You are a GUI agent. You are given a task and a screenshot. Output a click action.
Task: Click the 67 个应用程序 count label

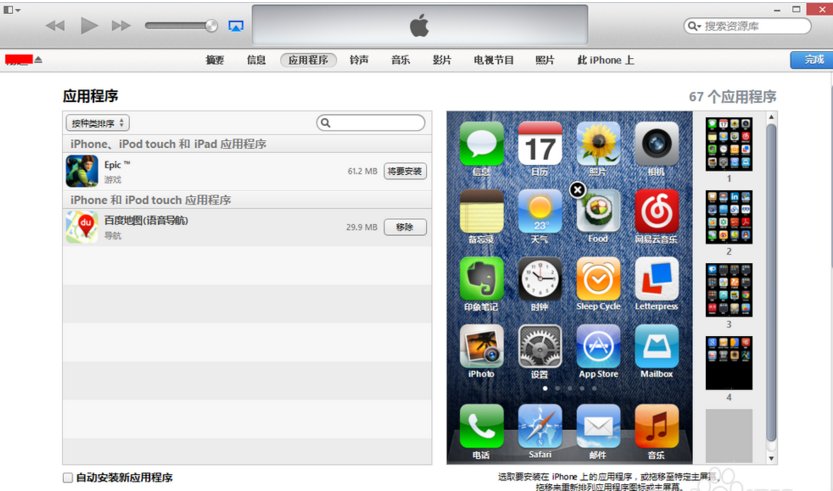coord(733,97)
